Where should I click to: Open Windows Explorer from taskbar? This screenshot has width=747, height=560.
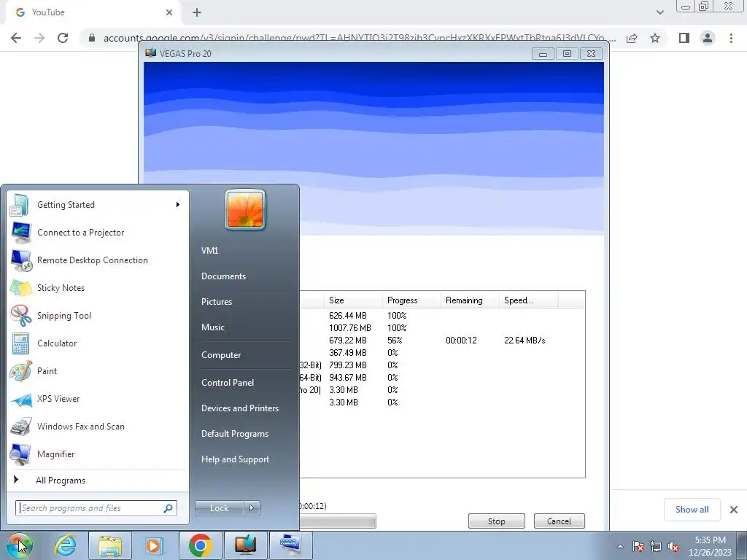coord(110,545)
